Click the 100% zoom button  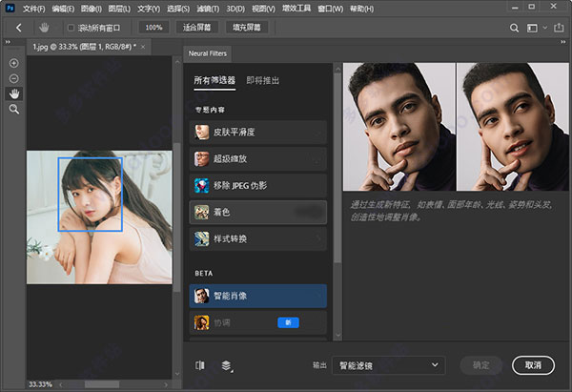tap(153, 28)
